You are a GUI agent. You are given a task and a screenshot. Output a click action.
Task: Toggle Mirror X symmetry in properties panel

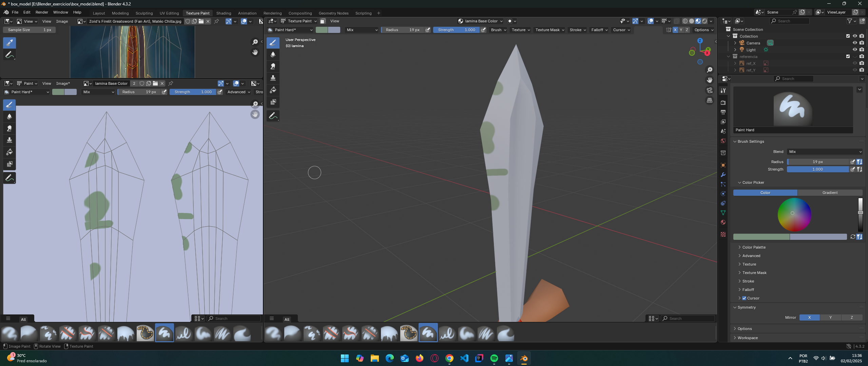pos(809,317)
